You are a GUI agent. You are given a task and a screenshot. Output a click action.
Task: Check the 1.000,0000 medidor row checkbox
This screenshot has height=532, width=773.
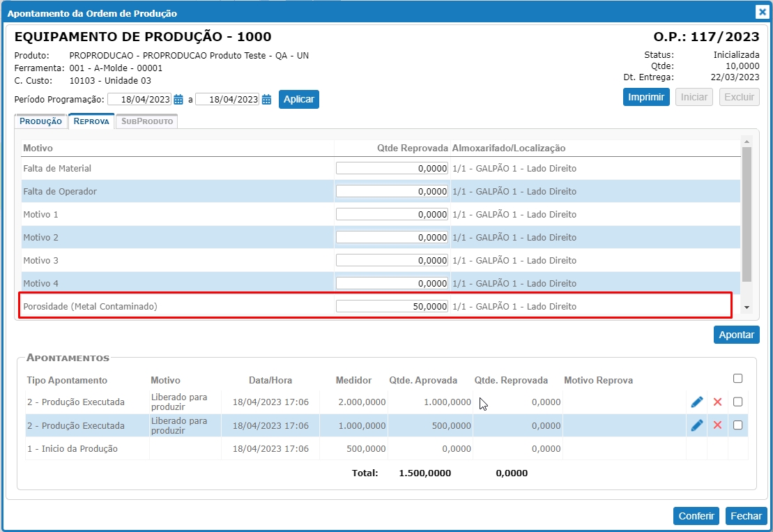click(x=737, y=425)
